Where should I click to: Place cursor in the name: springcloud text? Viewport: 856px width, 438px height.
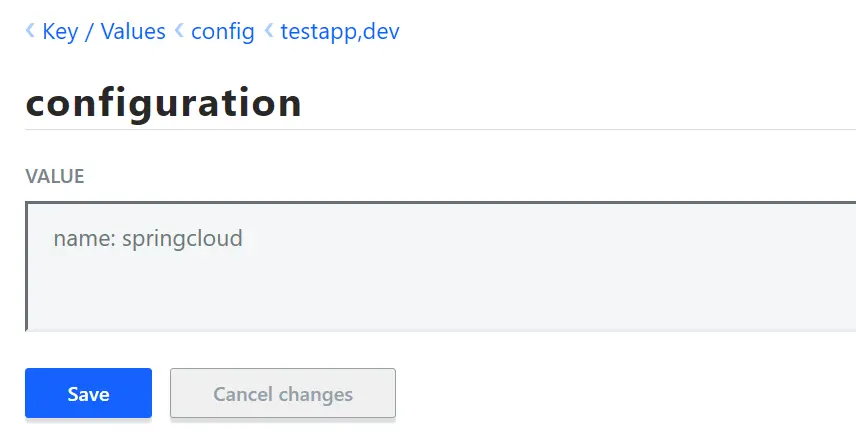[x=148, y=239]
